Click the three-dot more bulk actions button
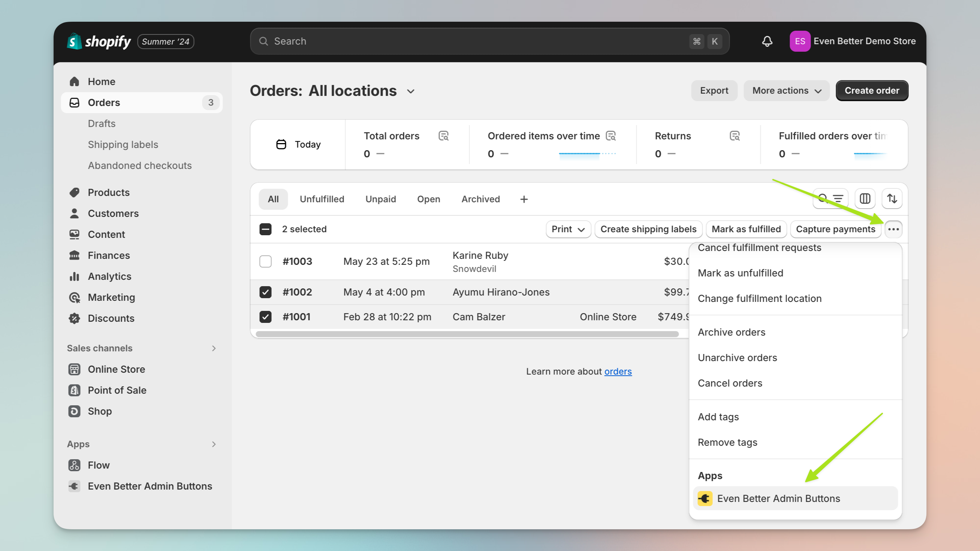This screenshot has height=551, width=980. (x=893, y=229)
